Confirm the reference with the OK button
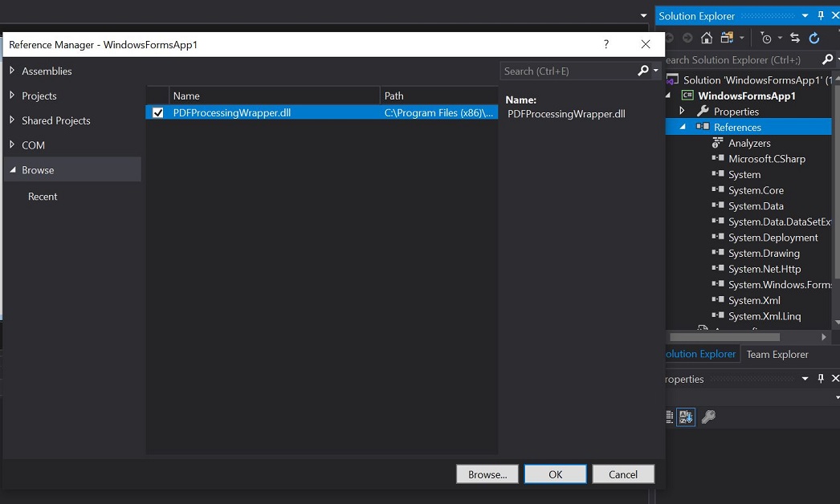This screenshot has width=840, height=504. point(555,474)
